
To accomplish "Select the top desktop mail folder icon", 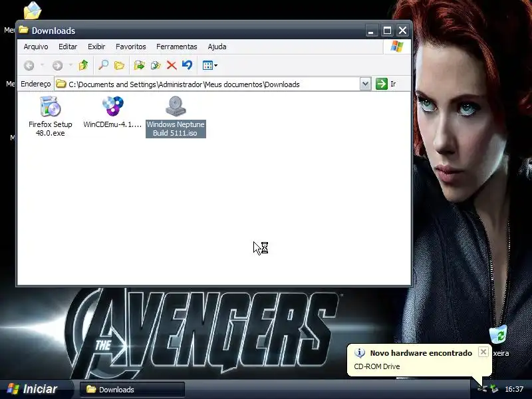I will pyautogui.click(x=33, y=11).
